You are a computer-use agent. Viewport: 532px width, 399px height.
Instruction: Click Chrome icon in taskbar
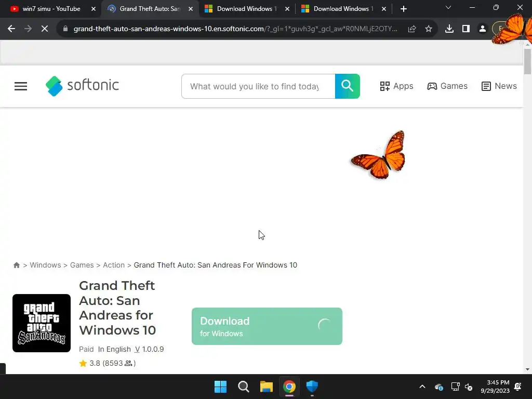tap(289, 387)
